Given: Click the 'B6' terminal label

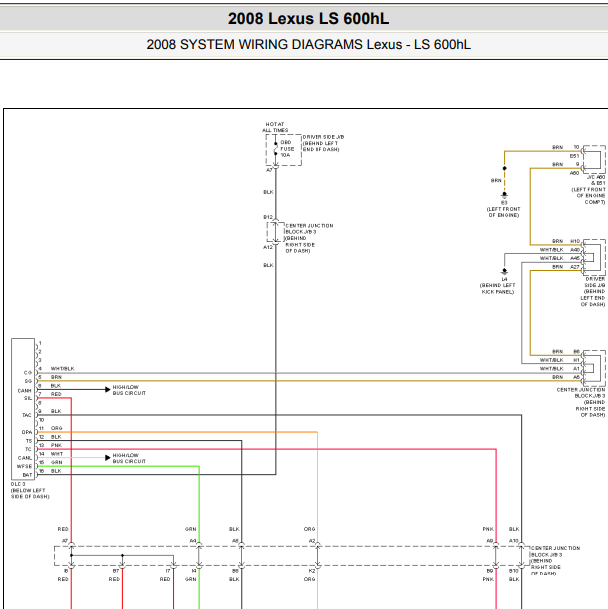Looking at the screenshot, I should pos(577,352).
